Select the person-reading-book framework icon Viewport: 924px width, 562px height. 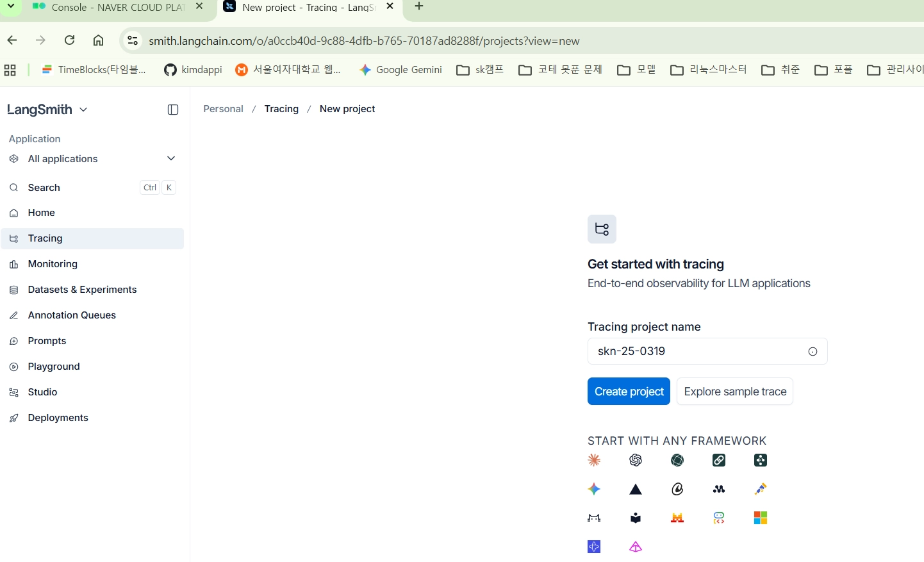pos(636,518)
